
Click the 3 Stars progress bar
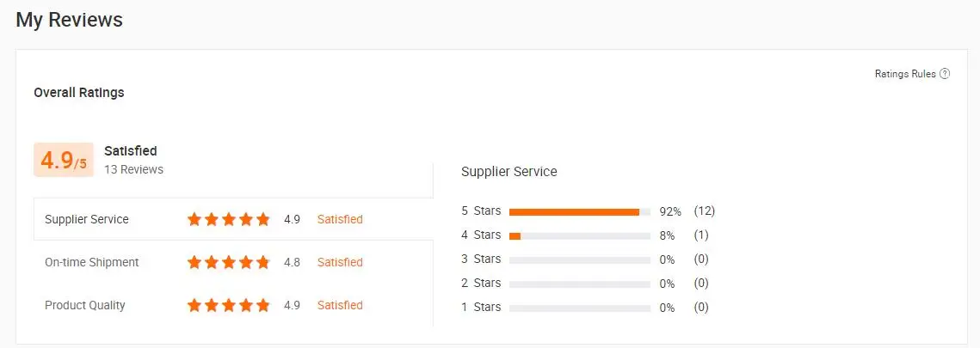point(579,259)
